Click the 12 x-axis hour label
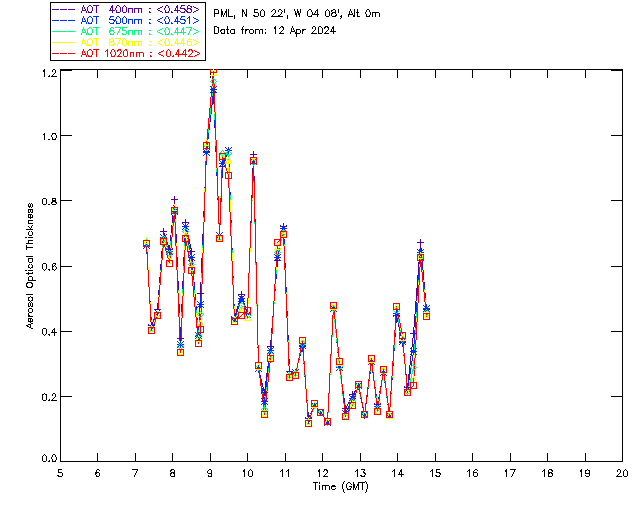640x512 pixels. 322,473
